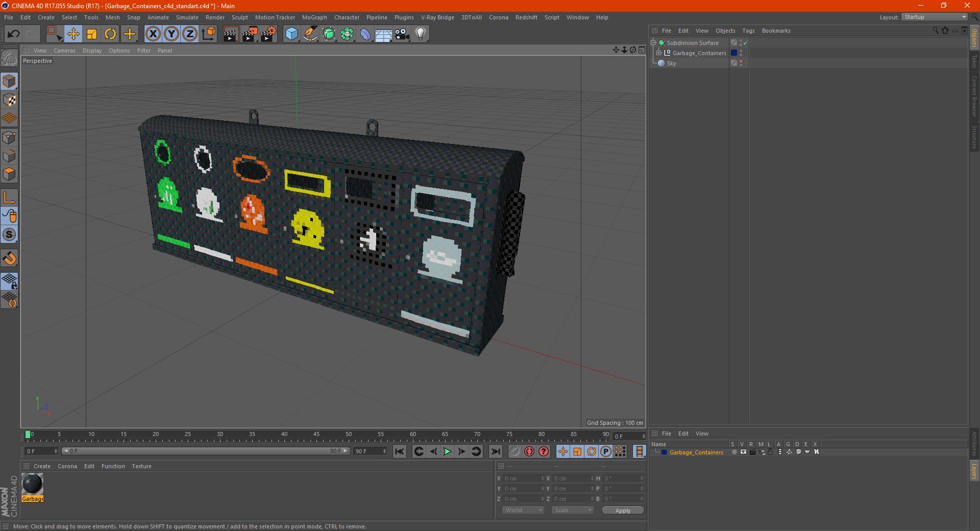The image size is (980, 531).
Task: Open the viewport Display menu
Action: [x=92, y=51]
